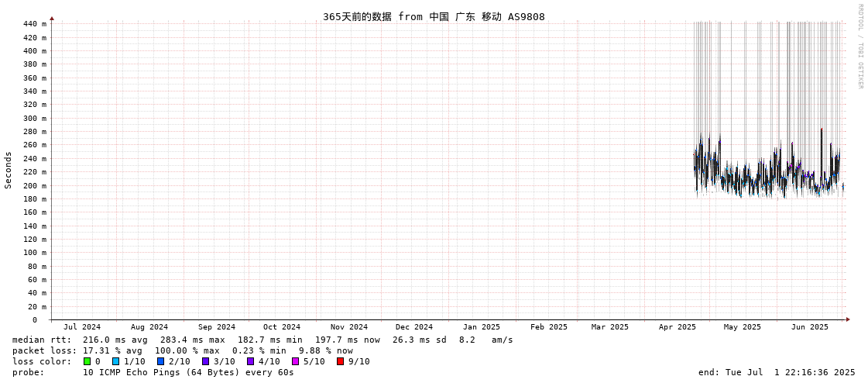Click the y-axis origin '0' label
This screenshot has height=383, width=868.
(34, 320)
